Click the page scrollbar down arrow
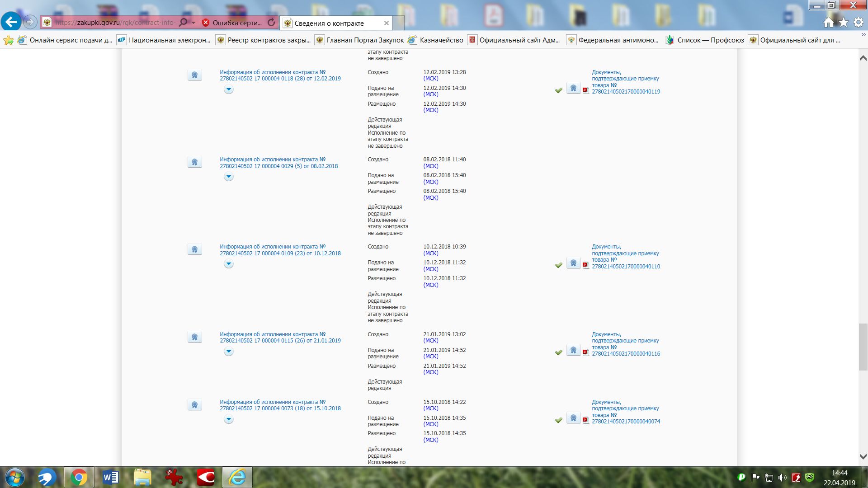The image size is (868, 488). pyautogui.click(x=863, y=456)
